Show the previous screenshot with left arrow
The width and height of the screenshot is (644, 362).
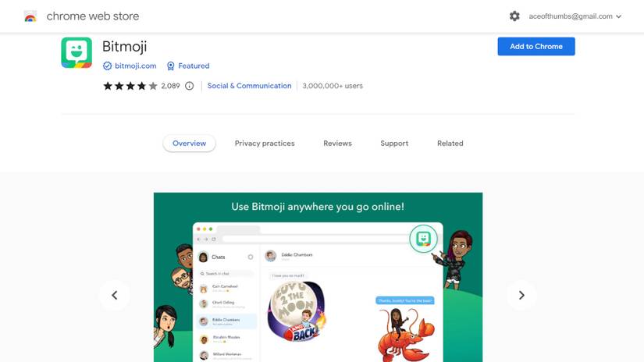[114, 295]
